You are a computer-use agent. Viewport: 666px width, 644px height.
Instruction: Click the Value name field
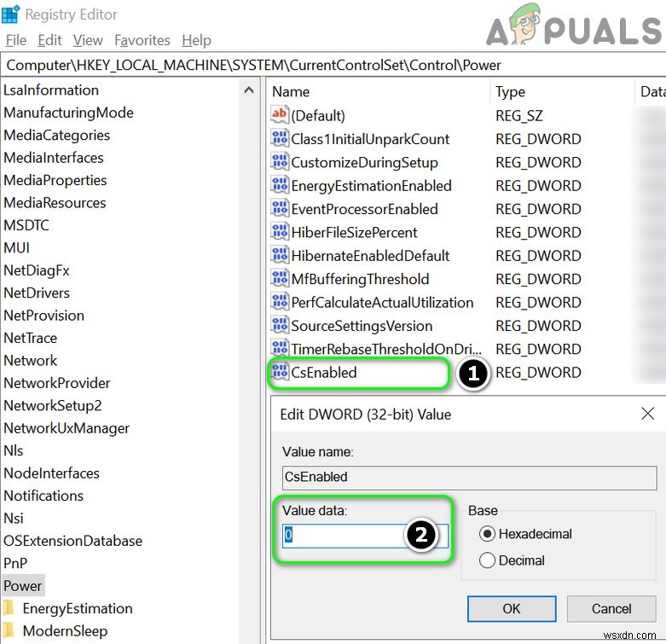[469, 477]
